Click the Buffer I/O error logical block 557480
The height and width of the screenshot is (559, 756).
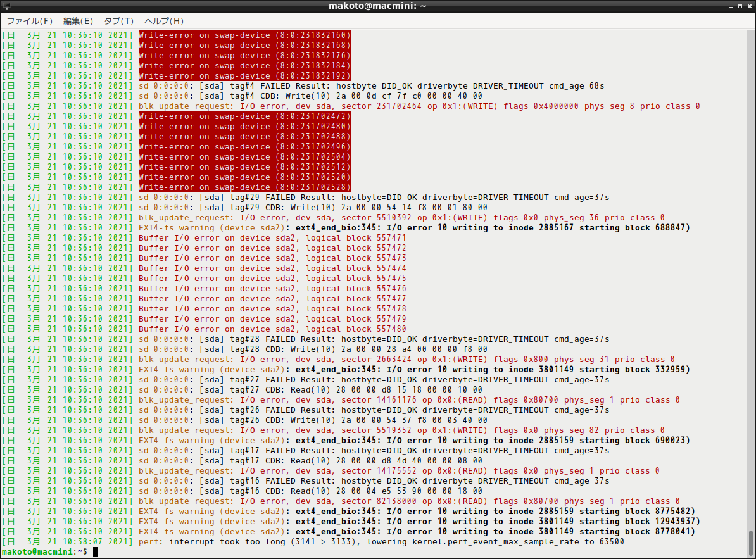[272, 329]
